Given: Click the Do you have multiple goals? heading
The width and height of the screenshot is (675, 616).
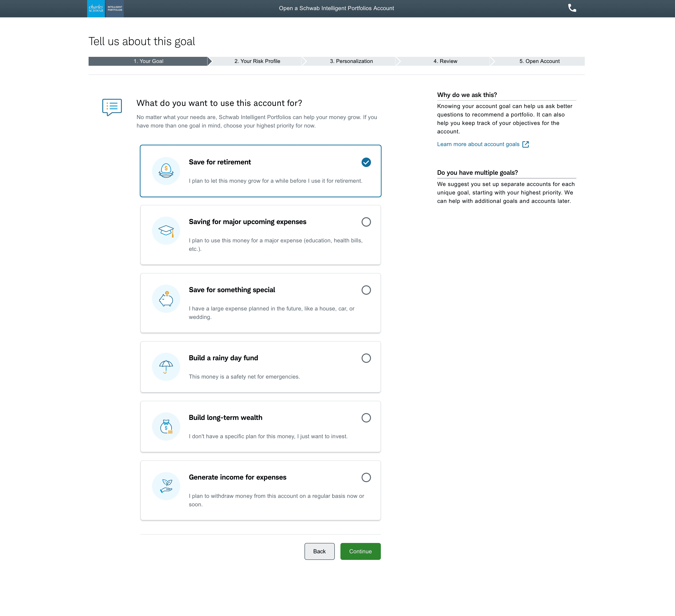Looking at the screenshot, I should [477, 173].
